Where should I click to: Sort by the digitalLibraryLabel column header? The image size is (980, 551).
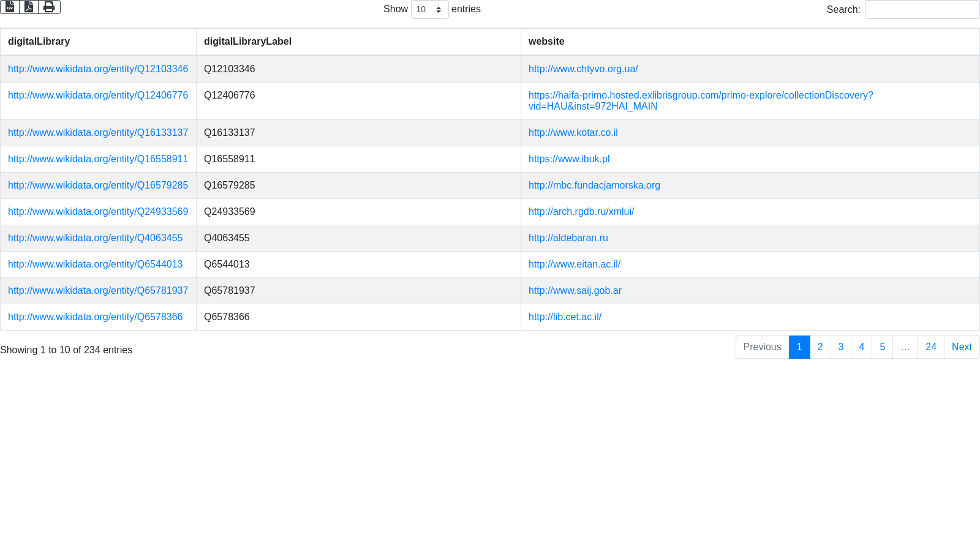(x=247, y=42)
